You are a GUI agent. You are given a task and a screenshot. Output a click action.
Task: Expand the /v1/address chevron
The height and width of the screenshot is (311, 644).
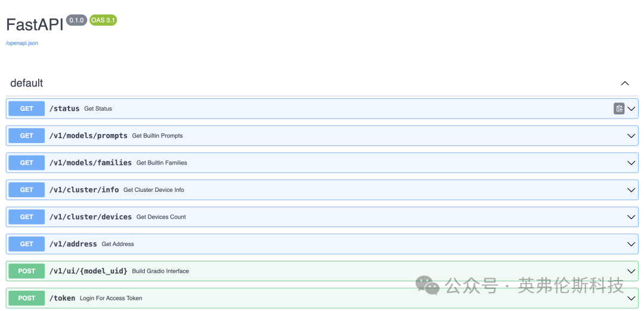point(631,244)
